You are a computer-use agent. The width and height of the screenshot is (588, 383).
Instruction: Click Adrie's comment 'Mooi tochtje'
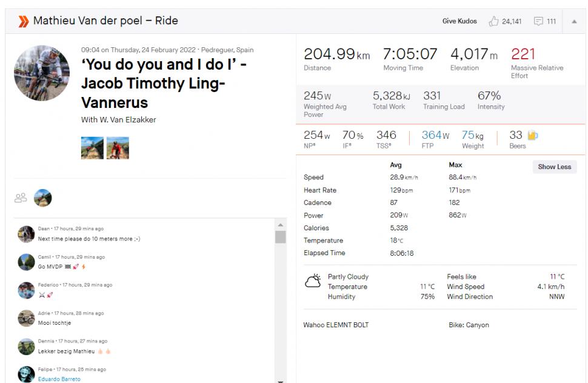coord(55,322)
